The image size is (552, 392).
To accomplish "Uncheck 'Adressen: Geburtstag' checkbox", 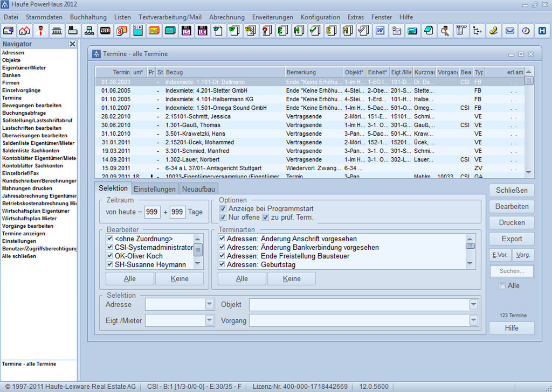I will point(222,264).
